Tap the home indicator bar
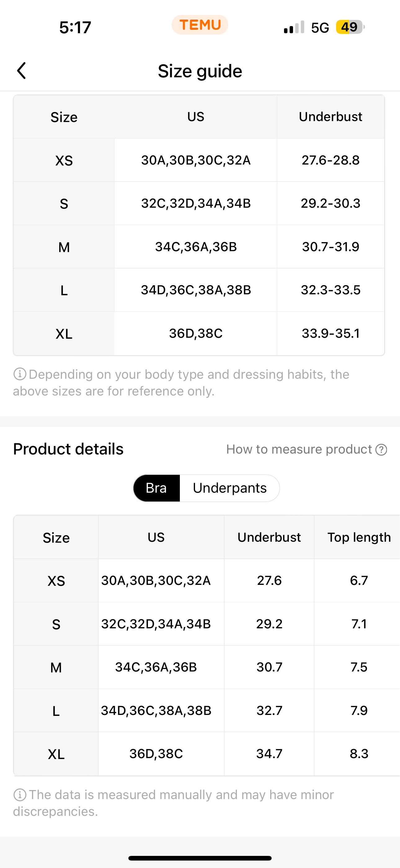The width and height of the screenshot is (400, 868). (x=200, y=858)
